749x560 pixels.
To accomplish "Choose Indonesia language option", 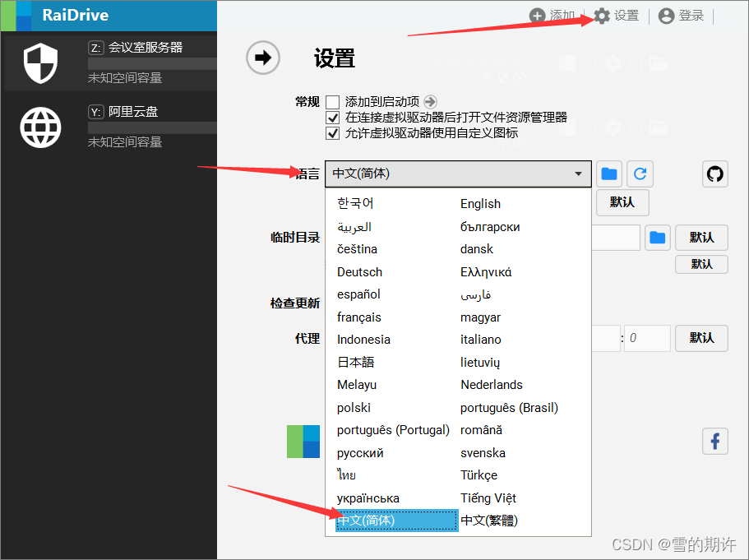I will 363,340.
